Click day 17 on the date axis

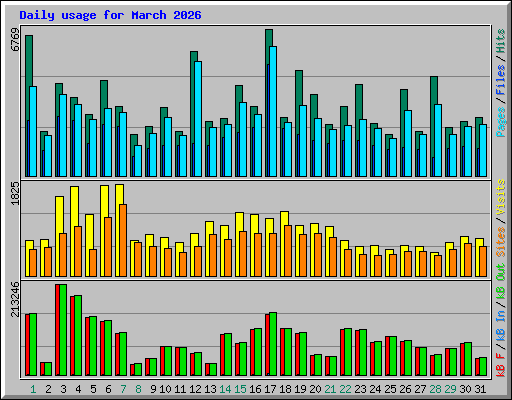tap(270, 389)
